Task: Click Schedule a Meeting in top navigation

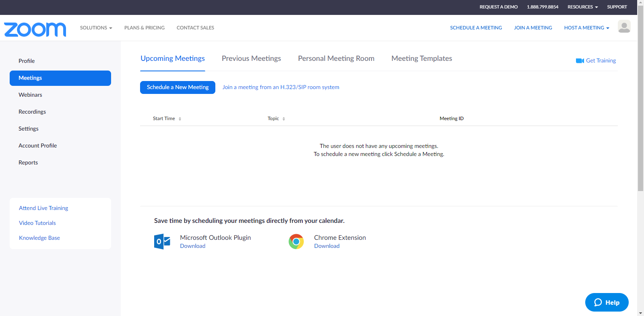Action: coord(476,28)
